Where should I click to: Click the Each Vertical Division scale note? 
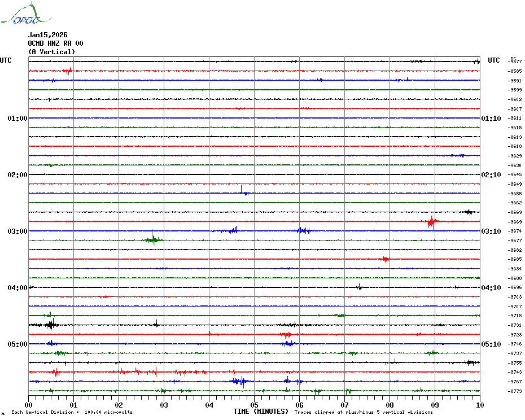click(72, 413)
